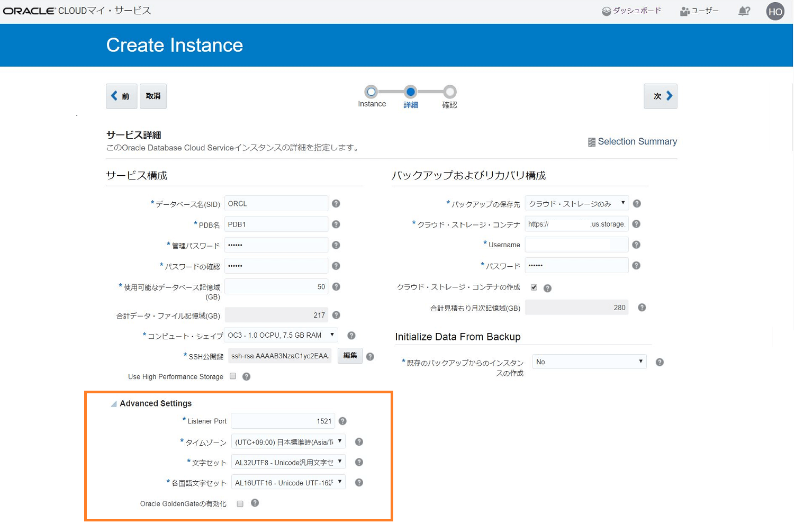Focus the backup パスワード field
The width and height of the screenshot is (795, 532).
[577, 265]
